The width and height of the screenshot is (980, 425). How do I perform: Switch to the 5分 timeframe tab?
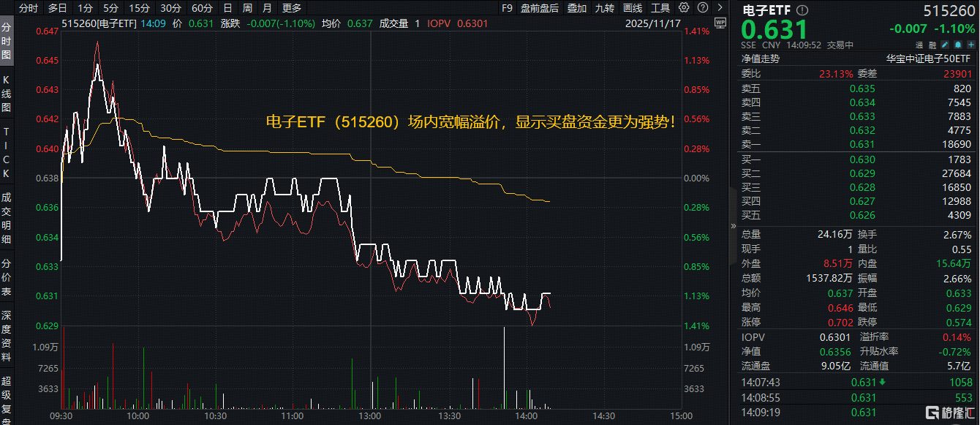110,8
